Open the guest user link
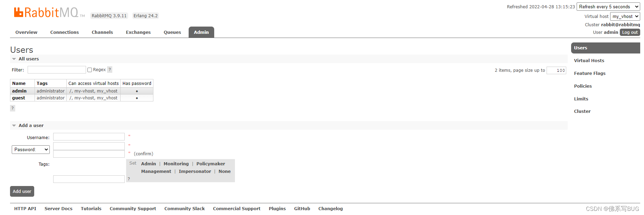 click(19, 98)
